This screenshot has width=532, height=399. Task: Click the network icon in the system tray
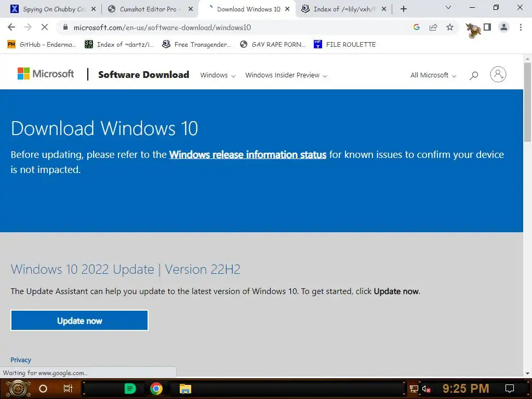click(x=414, y=389)
